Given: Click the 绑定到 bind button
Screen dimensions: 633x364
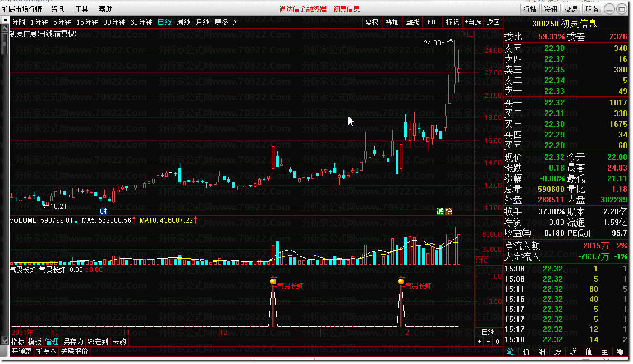Looking at the screenshot, I should pos(98,342).
